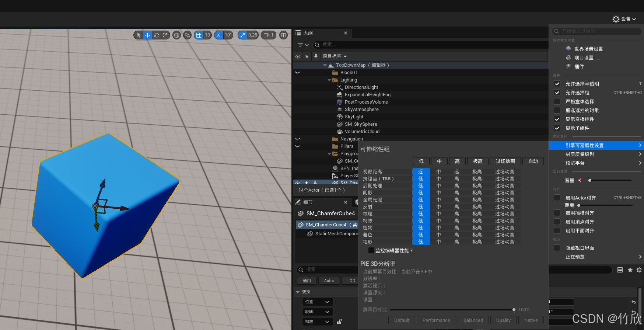Open the gear 设置 dropdown

point(624,19)
